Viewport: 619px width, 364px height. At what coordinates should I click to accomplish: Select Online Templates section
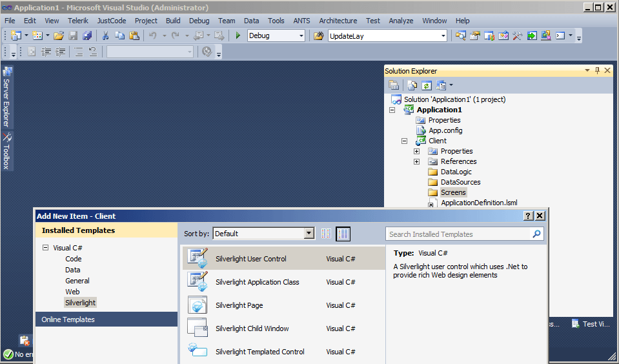pyautogui.click(x=107, y=319)
